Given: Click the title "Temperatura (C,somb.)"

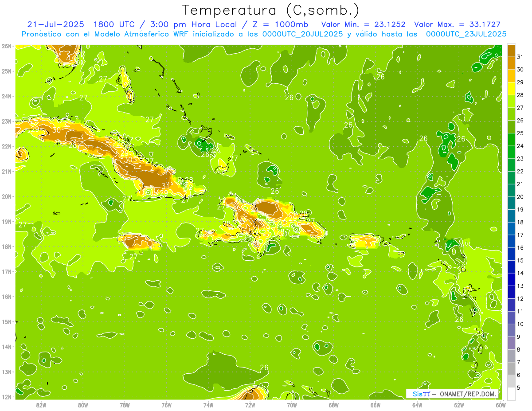Looking at the screenshot, I should [270, 11].
